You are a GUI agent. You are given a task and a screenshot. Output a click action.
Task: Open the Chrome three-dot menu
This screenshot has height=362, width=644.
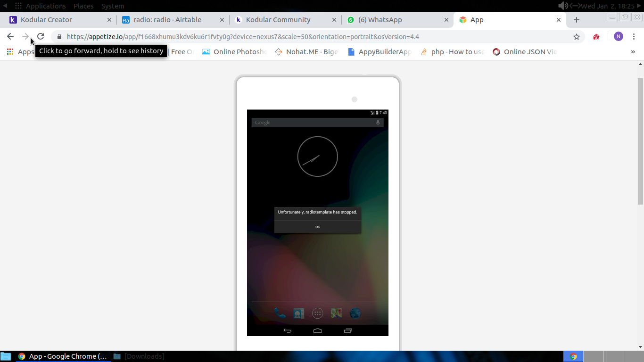click(634, 37)
